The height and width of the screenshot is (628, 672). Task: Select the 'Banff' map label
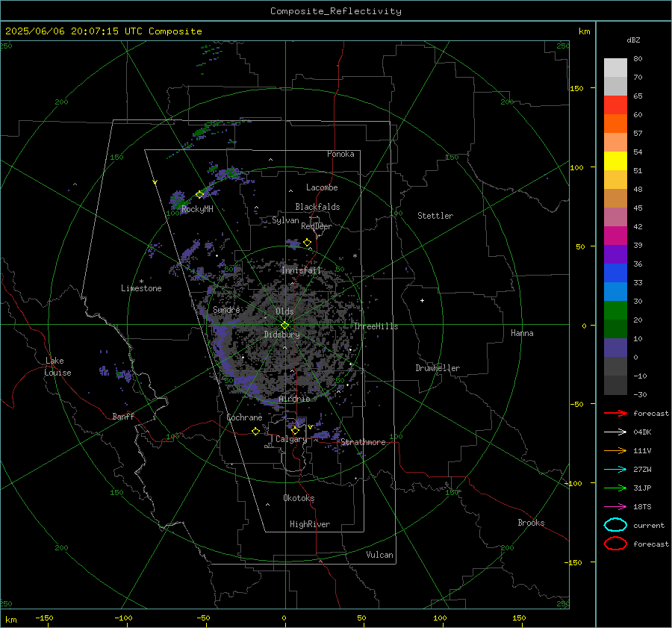pos(123,416)
